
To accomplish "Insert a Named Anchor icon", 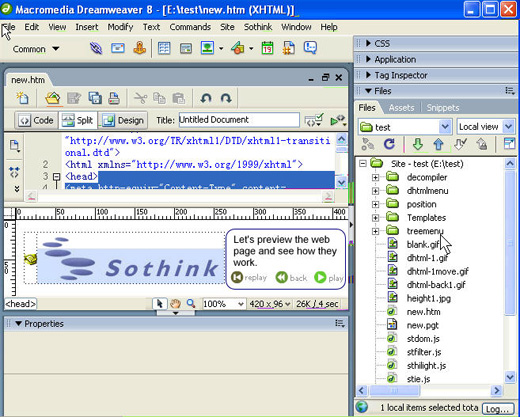I will (x=140, y=49).
